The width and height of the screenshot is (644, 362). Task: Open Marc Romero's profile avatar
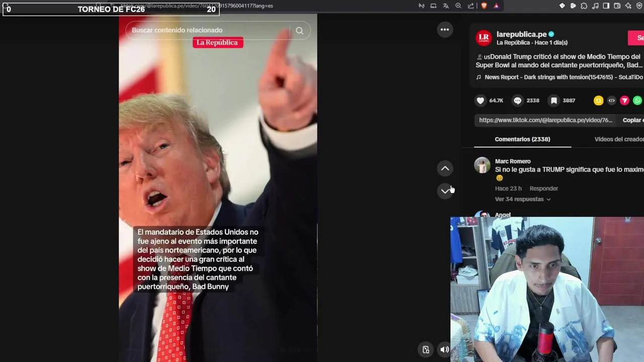482,165
